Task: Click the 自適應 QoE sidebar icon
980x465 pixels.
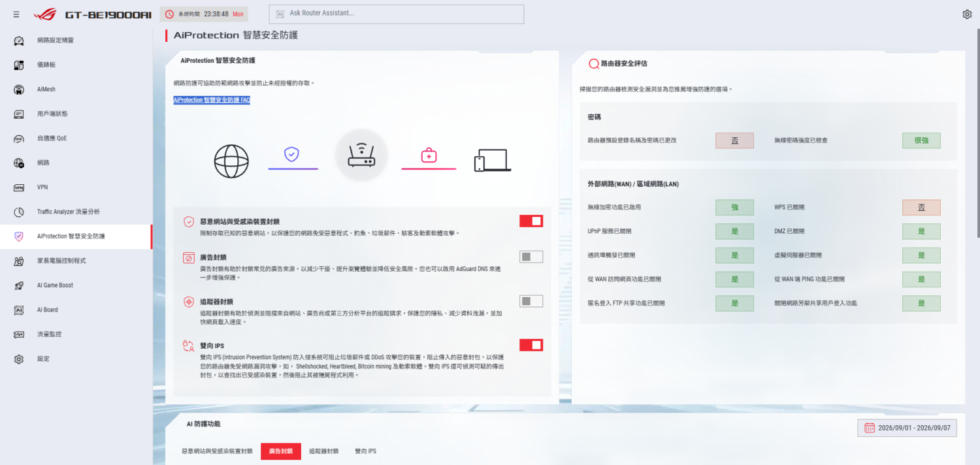Action: (x=19, y=138)
